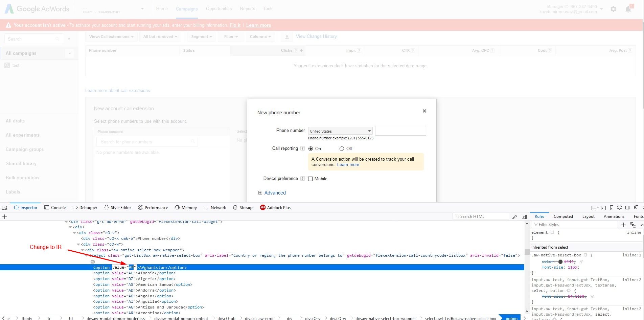
Task: Open the Adblock Plus panel tab
Action: point(275,208)
